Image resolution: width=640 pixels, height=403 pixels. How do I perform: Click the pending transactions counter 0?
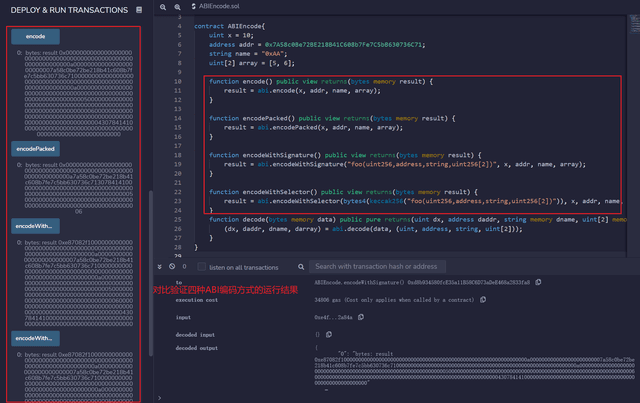tap(184, 267)
